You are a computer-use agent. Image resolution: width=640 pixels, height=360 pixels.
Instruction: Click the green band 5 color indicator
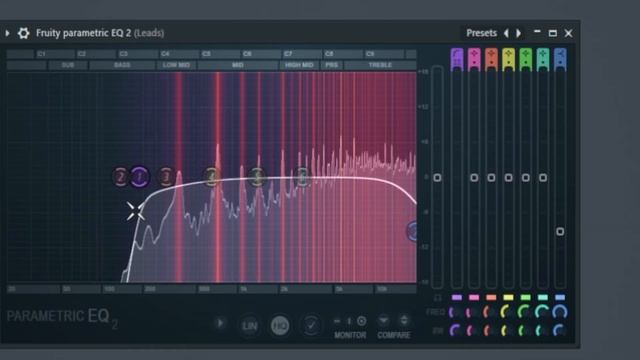[x=526, y=298]
